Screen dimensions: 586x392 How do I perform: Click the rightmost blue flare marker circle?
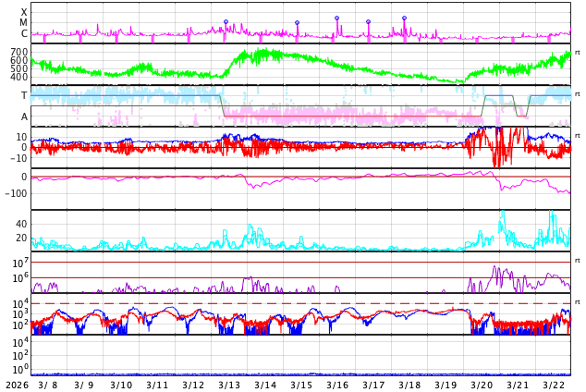coord(404,18)
